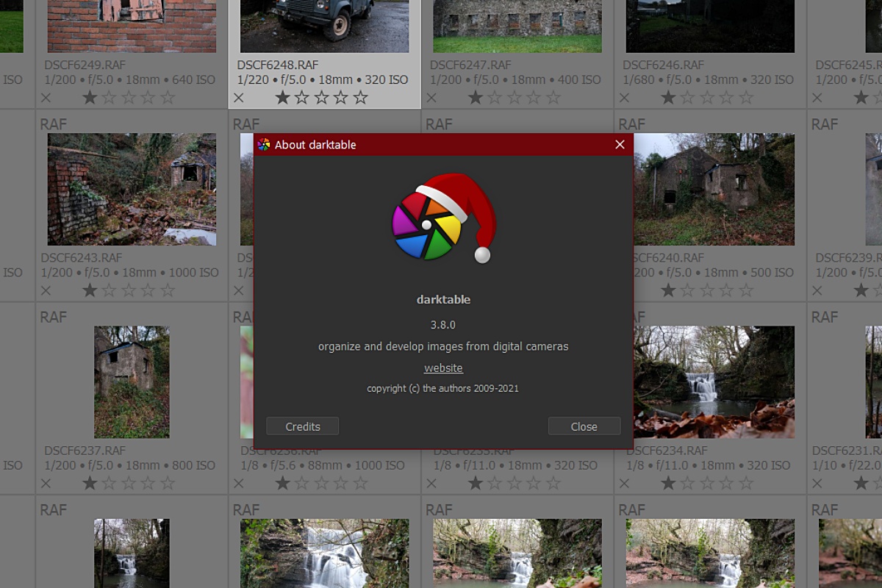Click the DSCF6249.RAF filename label
882x588 pixels.
pyautogui.click(x=83, y=63)
